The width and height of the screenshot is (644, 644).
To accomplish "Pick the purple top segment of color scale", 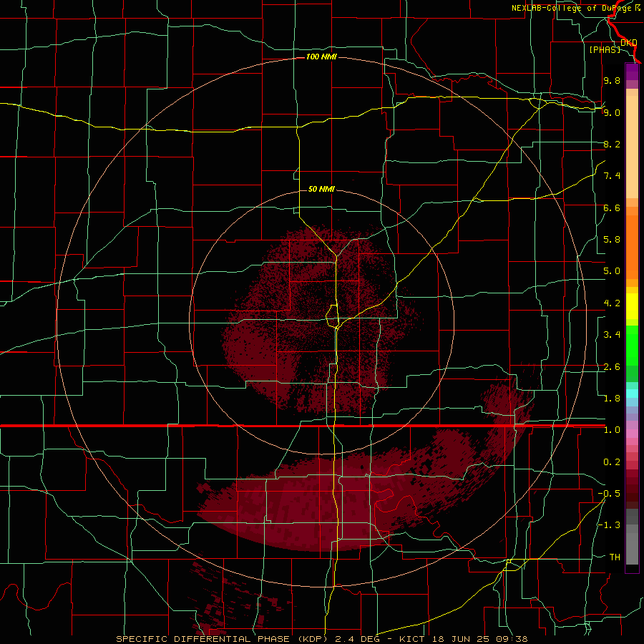I will [632, 72].
